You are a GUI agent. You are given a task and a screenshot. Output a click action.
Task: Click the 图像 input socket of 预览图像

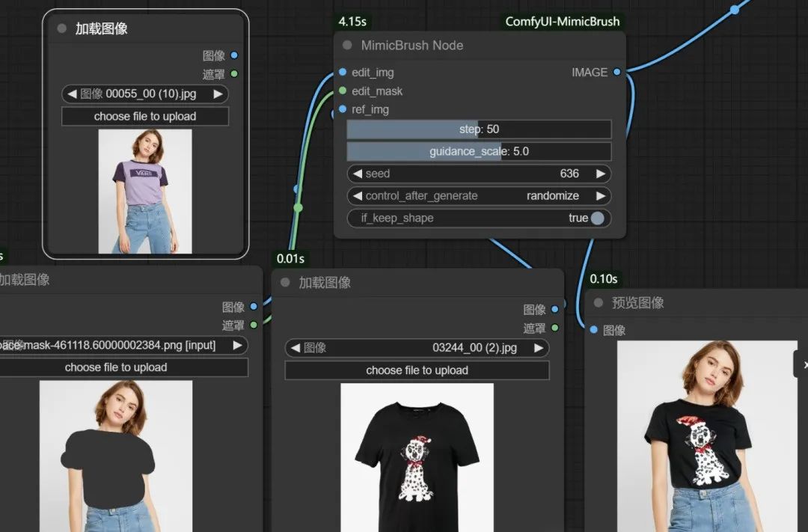coord(593,329)
